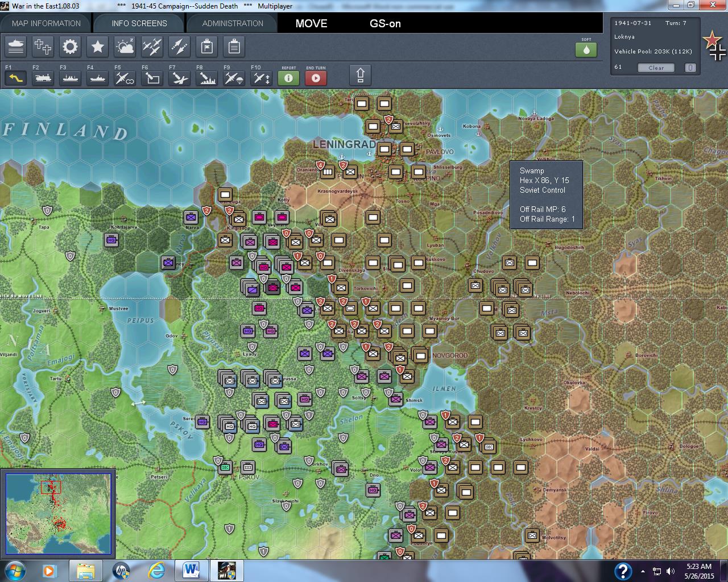Toggle the SOFT factors droplet button

tap(586, 49)
